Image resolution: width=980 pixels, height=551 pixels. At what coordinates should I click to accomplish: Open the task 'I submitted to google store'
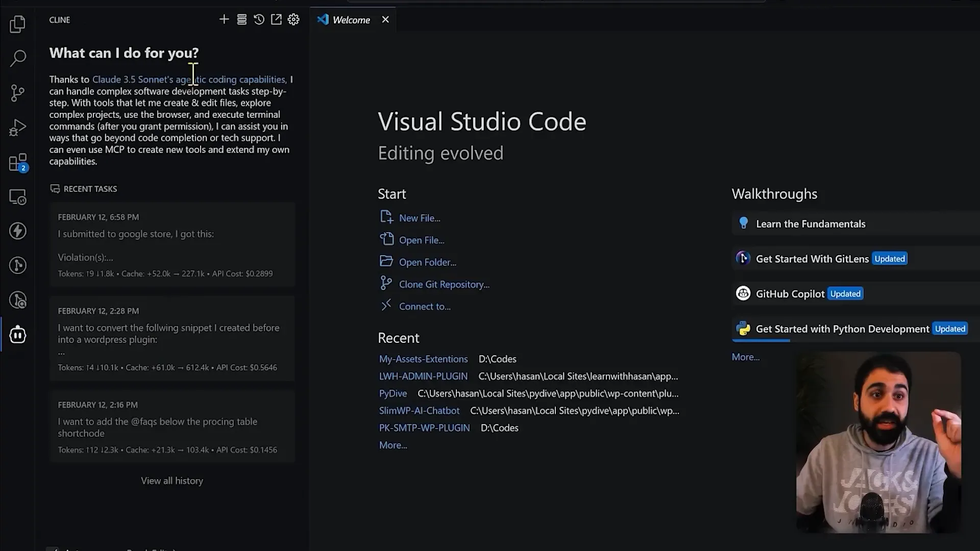pyautogui.click(x=173, y=245)
